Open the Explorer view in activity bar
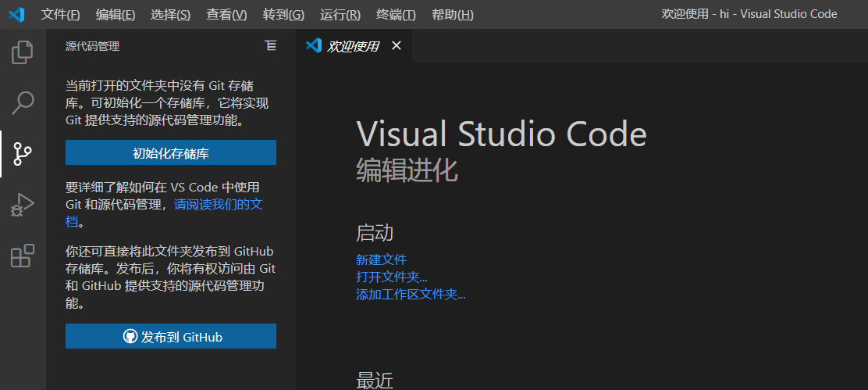 point(22,52)
